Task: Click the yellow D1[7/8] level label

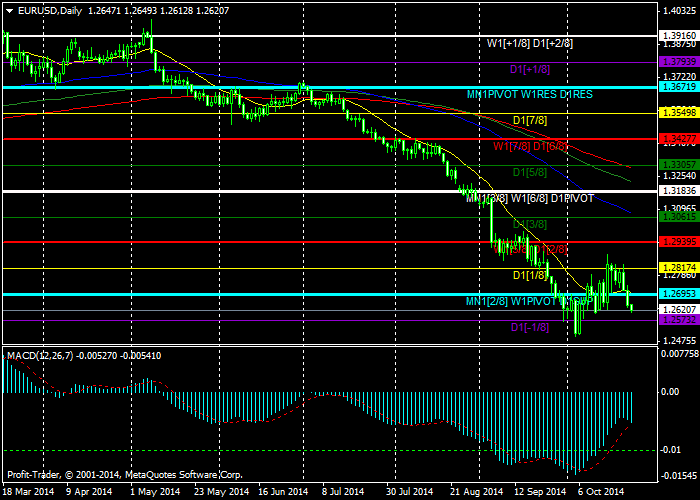Action: pos(530,120)
